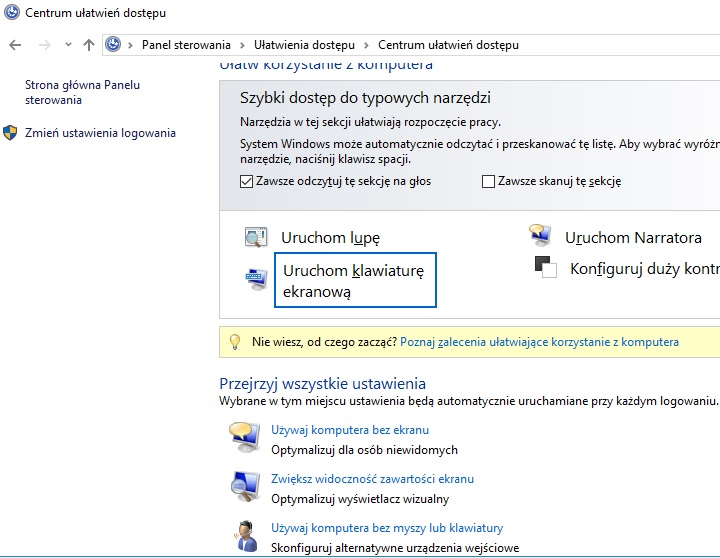This screenshot has width=720, height=558.
Task: Click the Przejrzyj wszystkie ustawienia heading
Action: coord(322,383)
